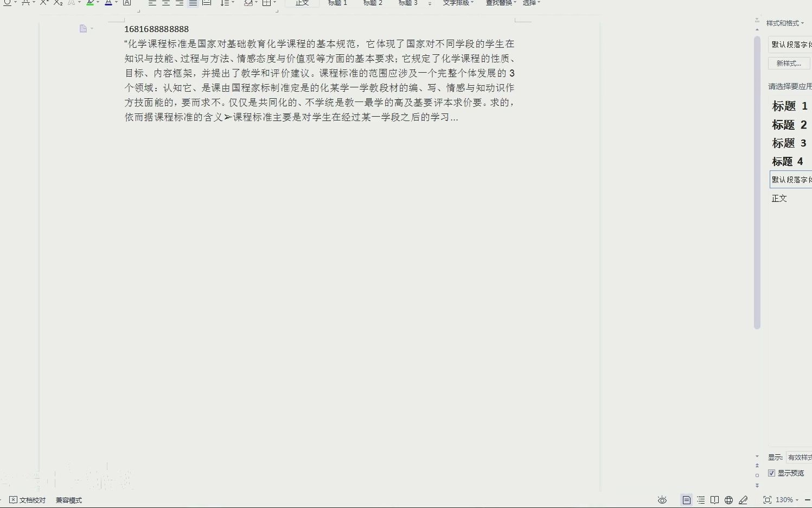Click the character border icon
This screenshot has height=508, width=812.
tap(127, 2)
